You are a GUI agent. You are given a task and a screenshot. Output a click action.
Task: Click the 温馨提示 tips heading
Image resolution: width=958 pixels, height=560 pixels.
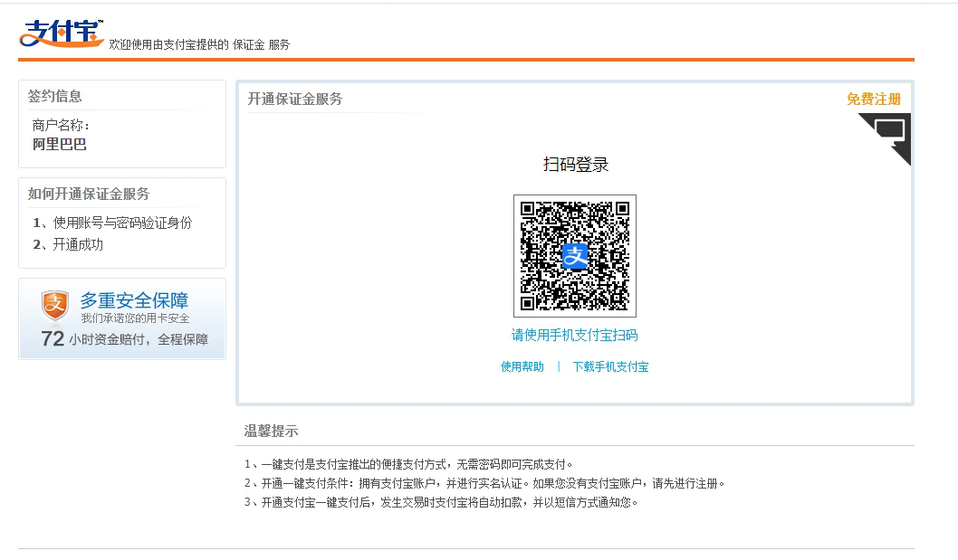(x=271, y=431)
